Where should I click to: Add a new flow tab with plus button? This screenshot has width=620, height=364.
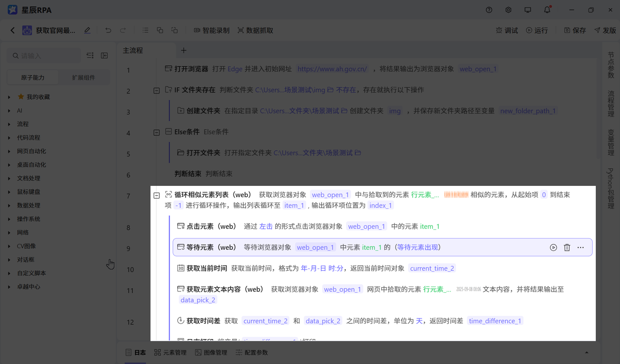click(183, 50)
